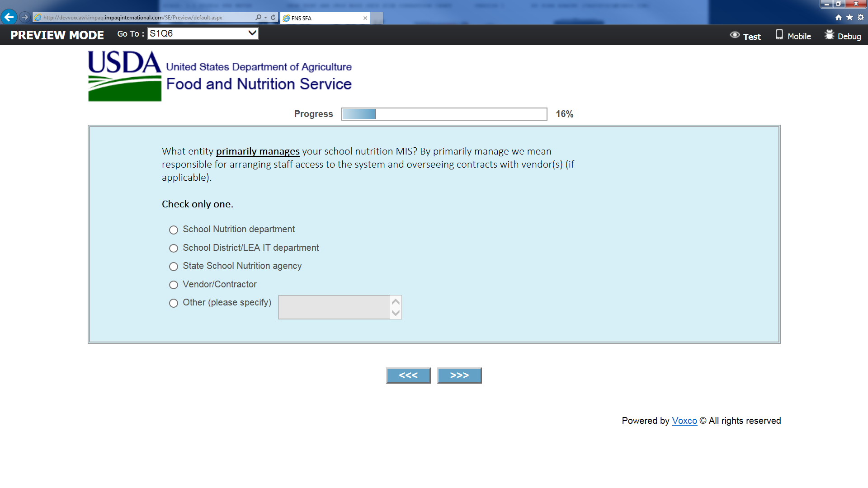Viewport: 868px width, 488px height.
Task: Open the Go To question dropdown
Action: [x=203, y=33]
